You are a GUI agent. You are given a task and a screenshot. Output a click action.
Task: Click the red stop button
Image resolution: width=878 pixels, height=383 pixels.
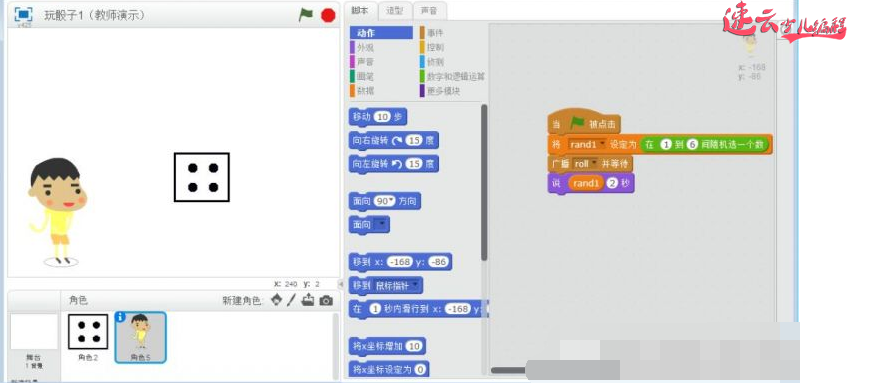coord(328,15)
